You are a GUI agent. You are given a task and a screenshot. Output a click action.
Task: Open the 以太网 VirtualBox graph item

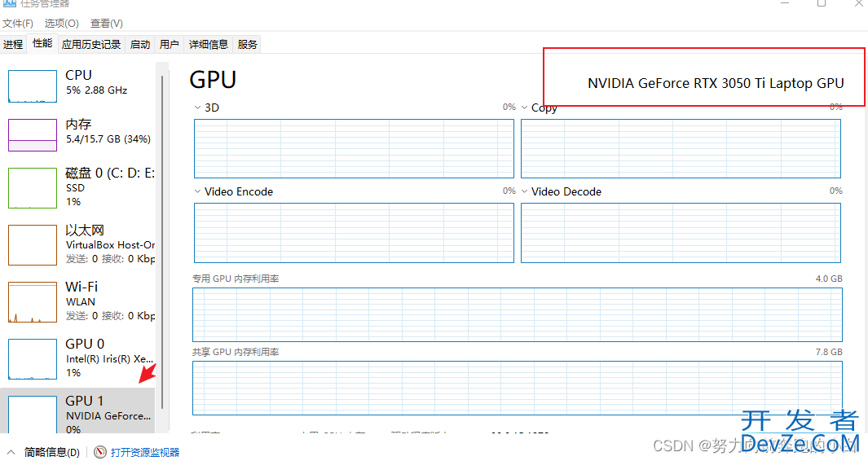pyautogui.click(x=78, y=244)
